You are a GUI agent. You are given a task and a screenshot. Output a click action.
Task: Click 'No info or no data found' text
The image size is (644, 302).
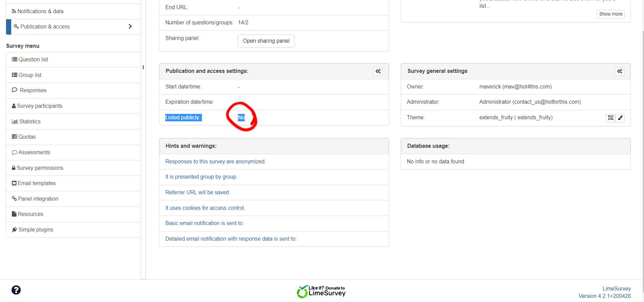pos(435,162)
